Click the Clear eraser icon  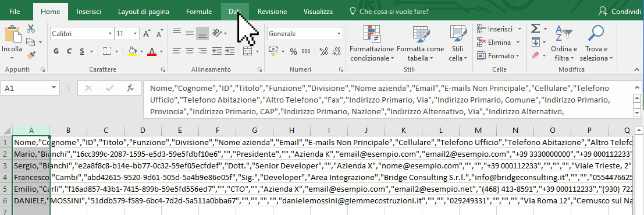[535, 55]
